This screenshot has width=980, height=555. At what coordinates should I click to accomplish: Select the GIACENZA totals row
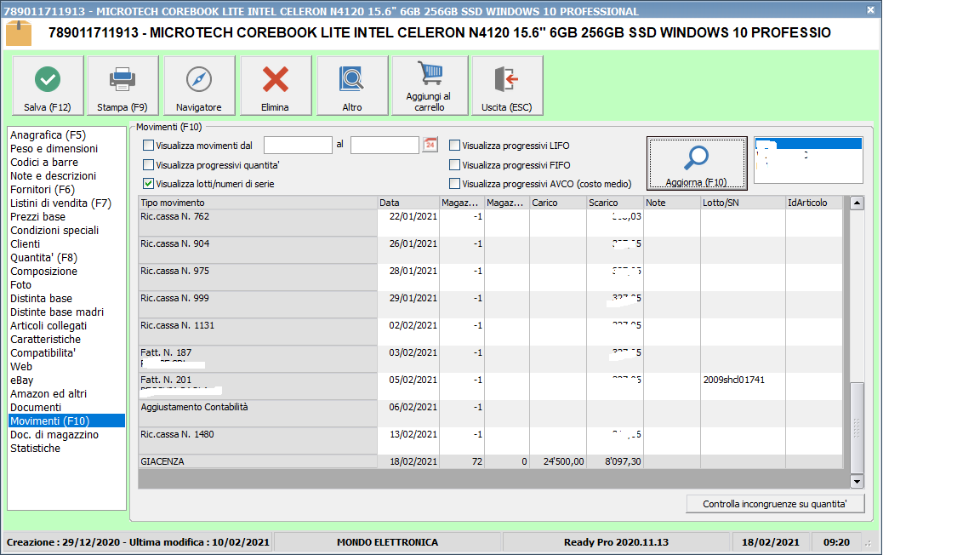coord(491,461)
